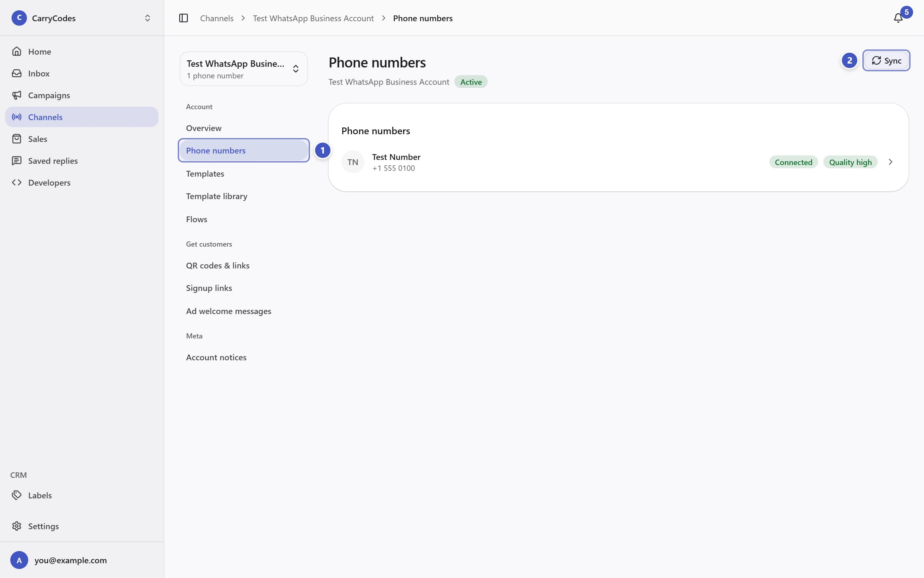Sync the phone numbers
The height and width of the screenshot is (578, 924).
point(886,60)
